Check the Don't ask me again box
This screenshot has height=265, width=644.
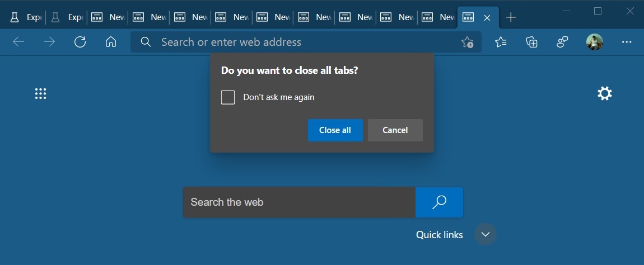pos(228,97)
